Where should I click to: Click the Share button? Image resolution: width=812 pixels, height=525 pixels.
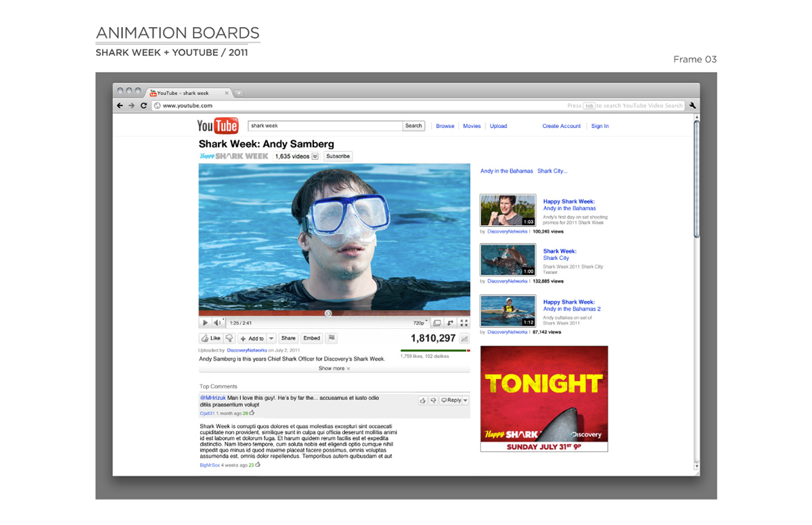tap(288, 338)
